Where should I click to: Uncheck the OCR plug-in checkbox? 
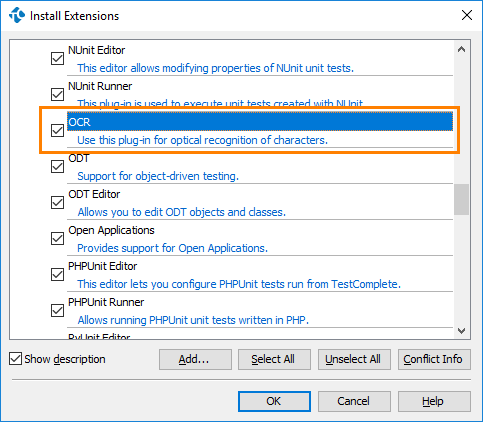(x=57, y=130)
